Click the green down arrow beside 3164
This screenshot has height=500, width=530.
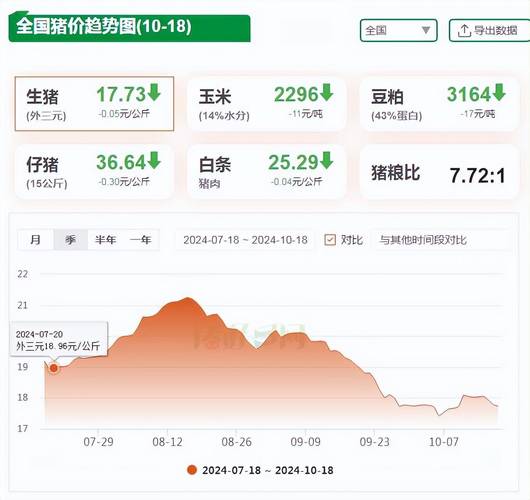point(499,93)
